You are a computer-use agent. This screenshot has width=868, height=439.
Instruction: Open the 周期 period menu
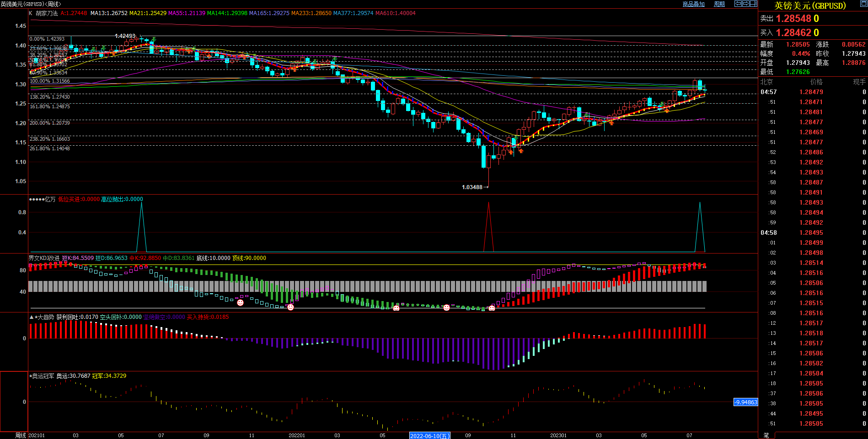tap(719, 4)
